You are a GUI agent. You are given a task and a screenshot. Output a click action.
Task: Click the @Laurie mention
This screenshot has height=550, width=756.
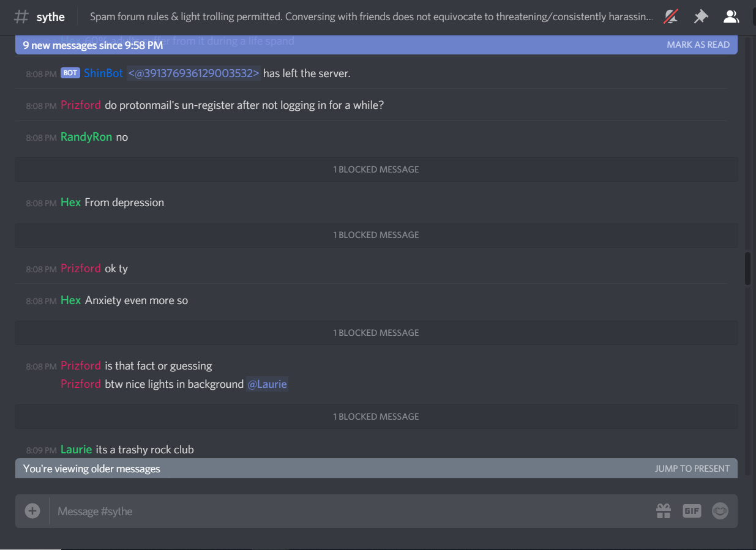point(267,384)
